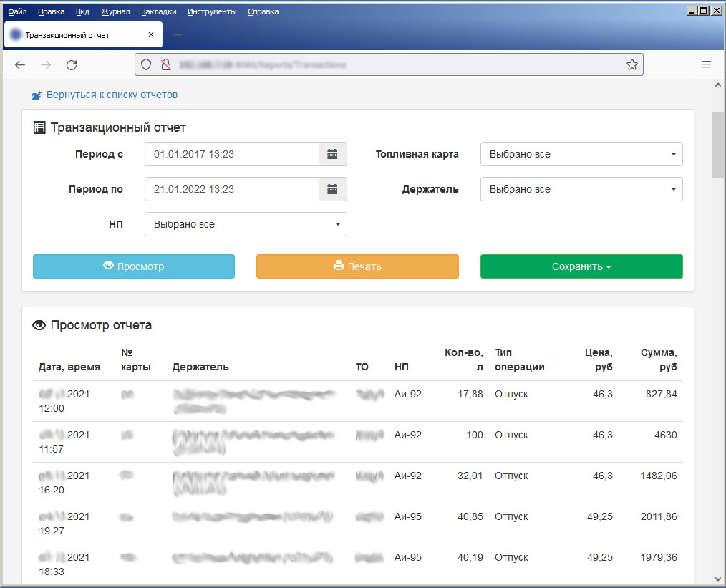Click the browser address bar
This screenshot has width=726, height=588.
[389, 65]
